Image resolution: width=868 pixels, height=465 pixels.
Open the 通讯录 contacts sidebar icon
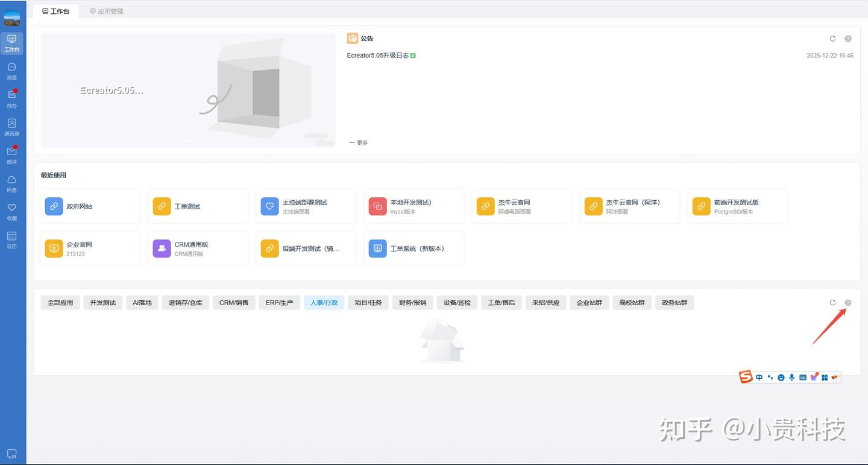[x=11, y=127]
